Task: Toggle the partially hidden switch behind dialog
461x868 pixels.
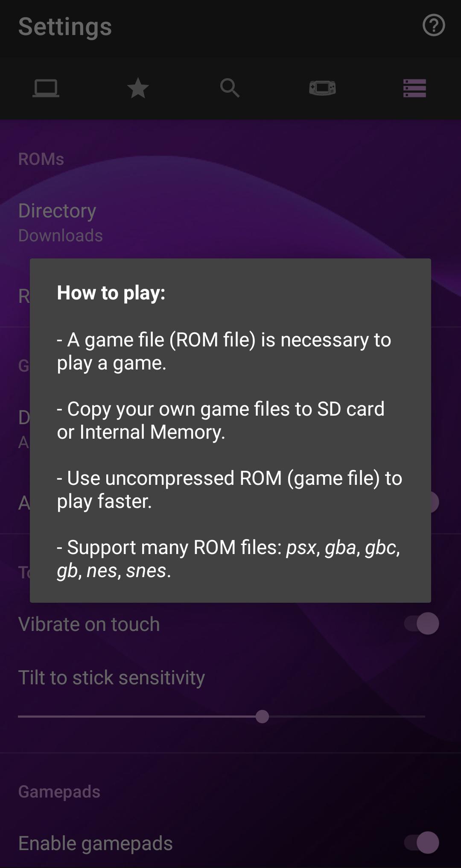Action: (435, 502)
